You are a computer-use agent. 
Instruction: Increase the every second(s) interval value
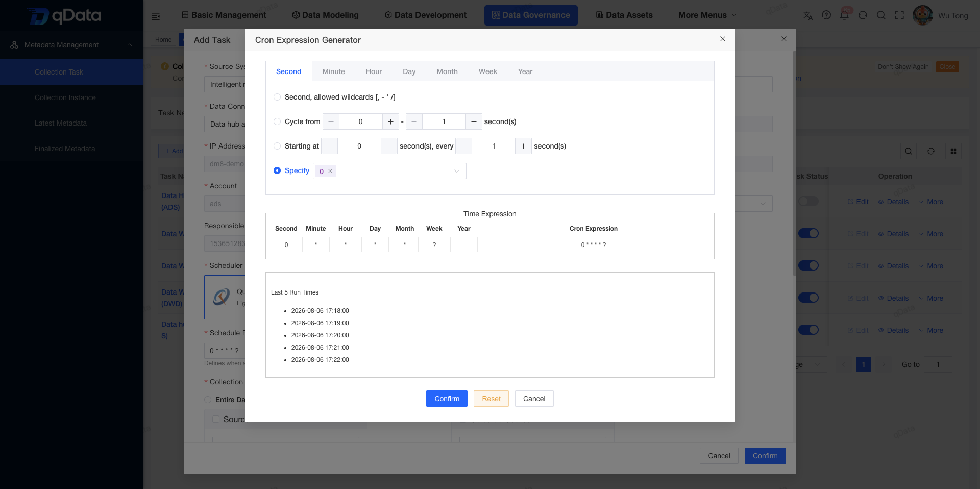click(523, 146)
